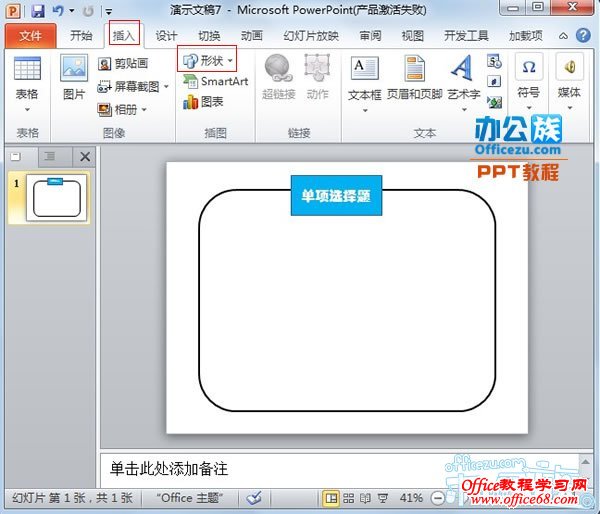Viewport: 600px width, 514px height.
Task: Switch to slide sorter view in status bar
Action: pos(348,497)
